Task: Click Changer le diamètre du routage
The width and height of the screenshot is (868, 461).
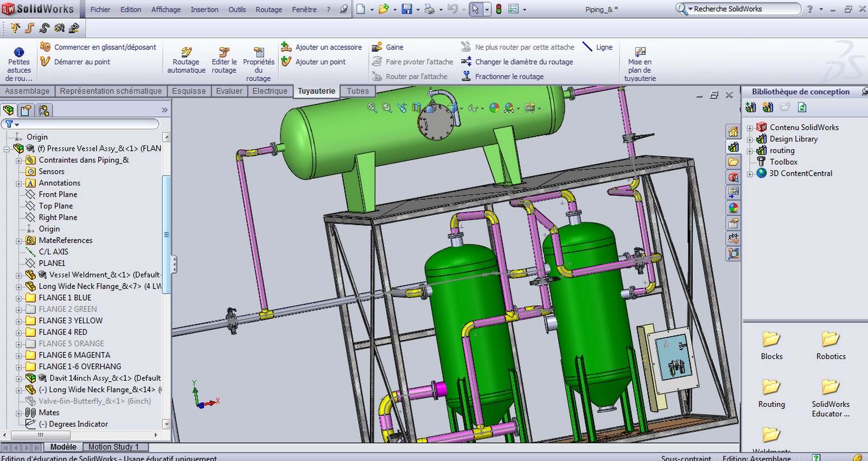Action: 516,62
